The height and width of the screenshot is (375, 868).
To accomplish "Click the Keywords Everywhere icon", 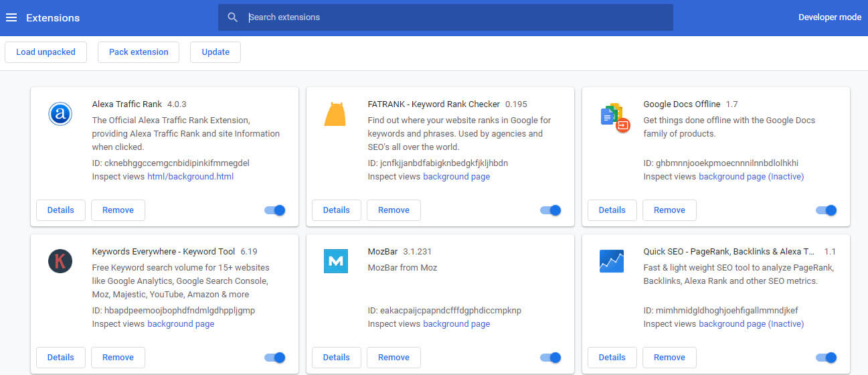I will [60, 260].
